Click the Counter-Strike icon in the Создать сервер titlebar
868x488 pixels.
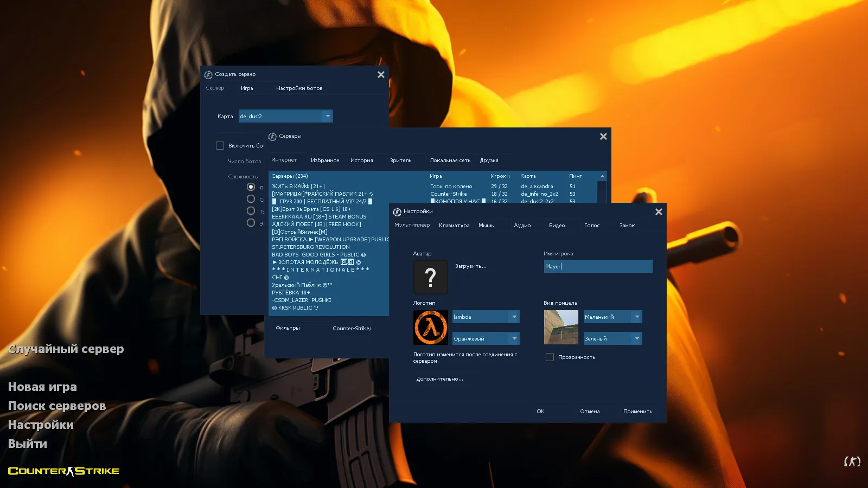208,74
